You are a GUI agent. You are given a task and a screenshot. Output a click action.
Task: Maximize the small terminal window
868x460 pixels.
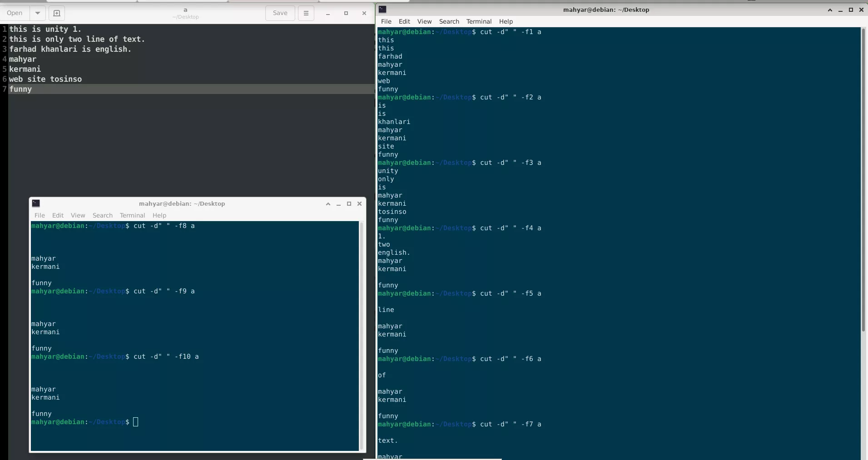tap(349, 204)
